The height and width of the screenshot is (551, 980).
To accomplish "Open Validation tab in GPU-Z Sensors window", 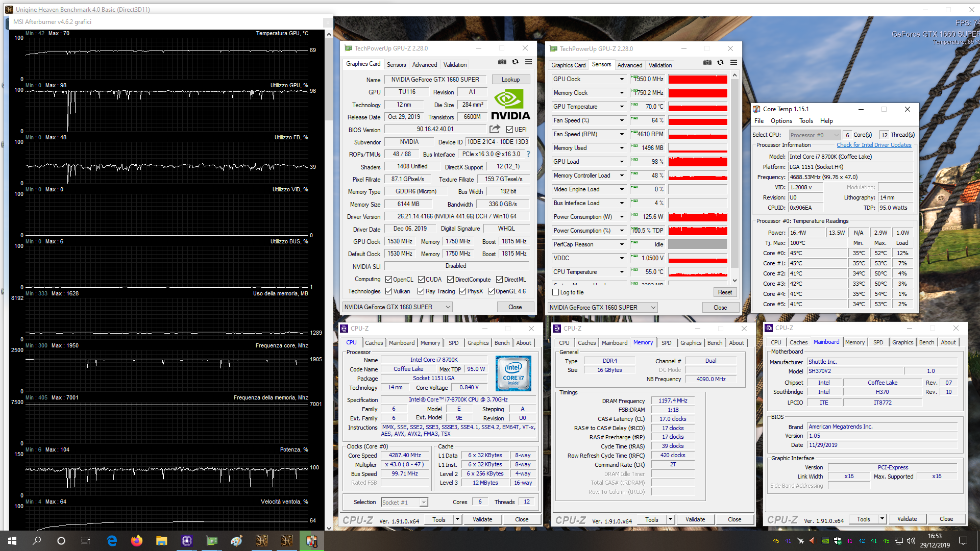I will pyautogui.click(x=660, y=65).
